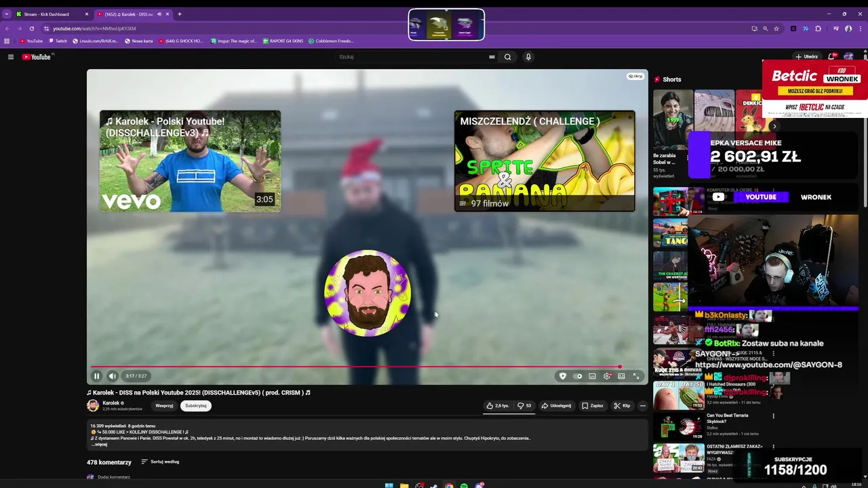Open Spotify from the taskbar
868x488 pixels.
point(464,485)
